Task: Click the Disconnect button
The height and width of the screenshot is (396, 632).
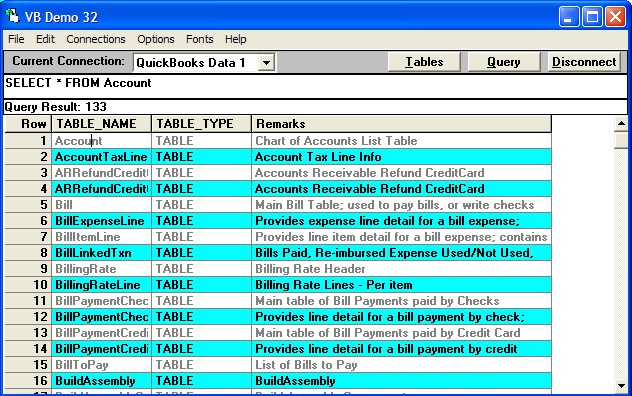Action: 584,62
